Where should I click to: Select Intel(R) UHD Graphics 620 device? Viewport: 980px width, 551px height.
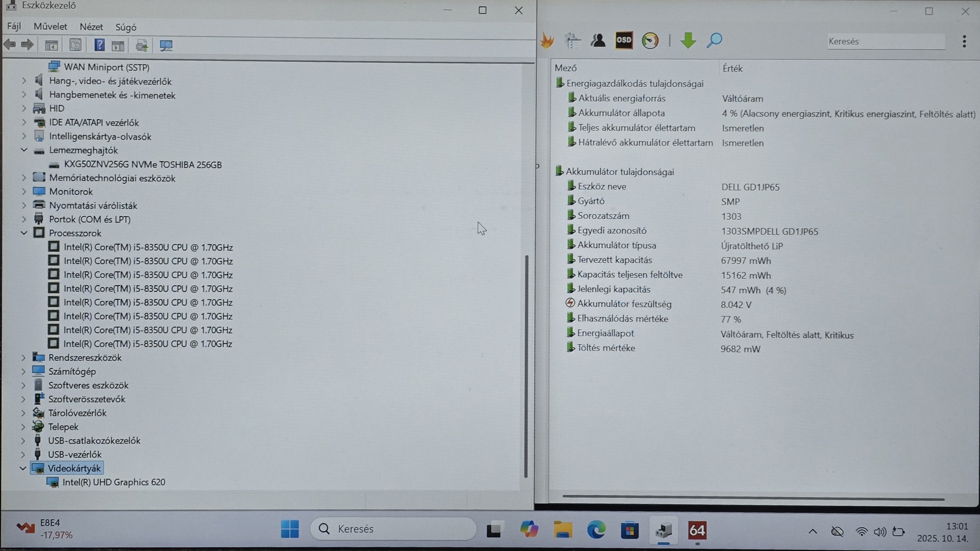[114, 482]
